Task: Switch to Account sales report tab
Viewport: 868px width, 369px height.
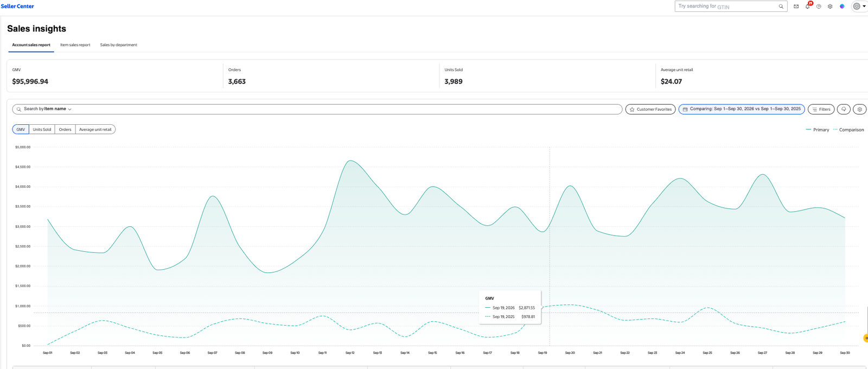Action: [x=31, y=45]
